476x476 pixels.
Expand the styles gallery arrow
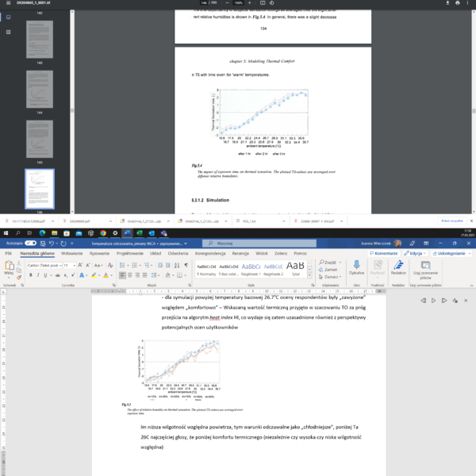(x=309, y=275)
